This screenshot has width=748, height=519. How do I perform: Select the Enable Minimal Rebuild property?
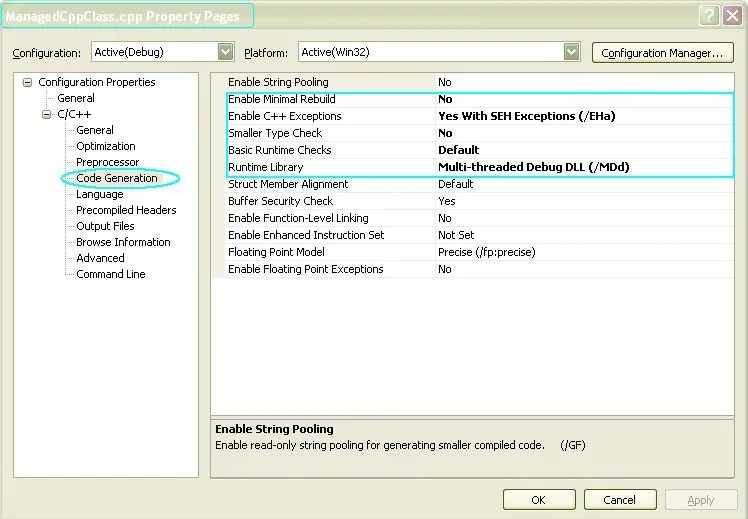point(479,99)
